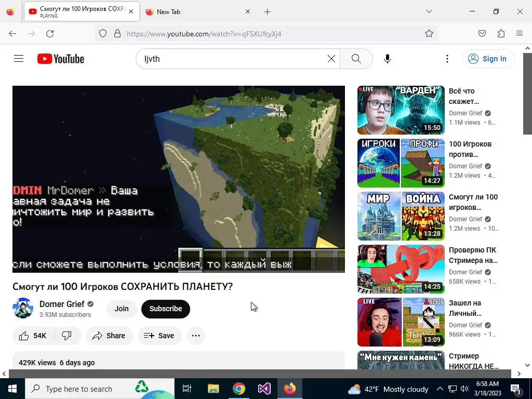Open the ИГРОКИ ПРОФИ video thumbnail
This screenshot has height=399, width=532.
click(401, 163)
